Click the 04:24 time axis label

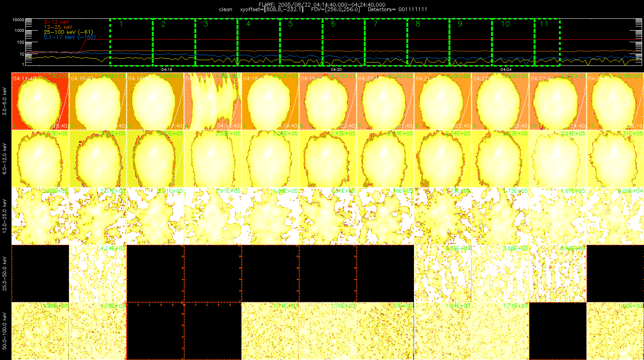[506, 70]
